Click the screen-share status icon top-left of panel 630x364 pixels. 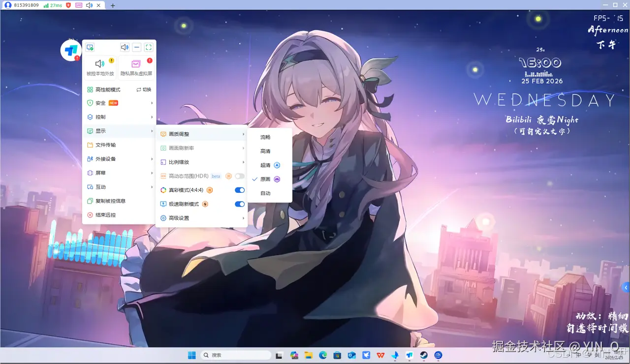[90, 47]
